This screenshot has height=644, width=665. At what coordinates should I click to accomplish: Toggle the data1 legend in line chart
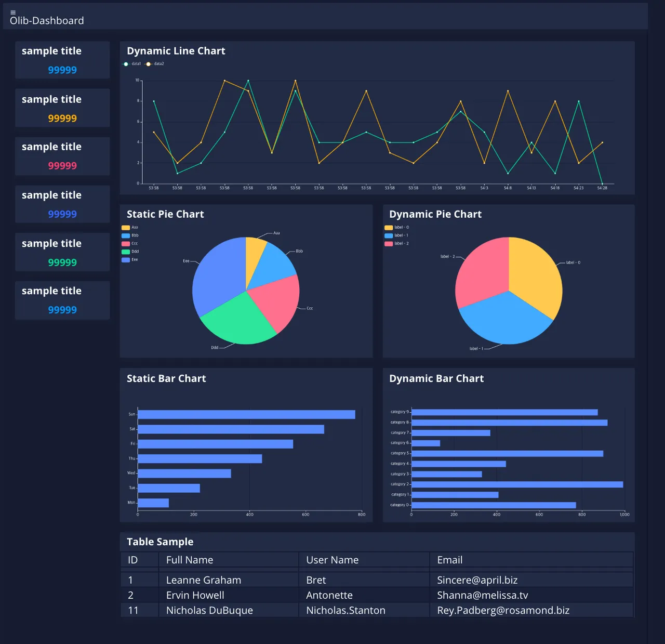[131, 64]
